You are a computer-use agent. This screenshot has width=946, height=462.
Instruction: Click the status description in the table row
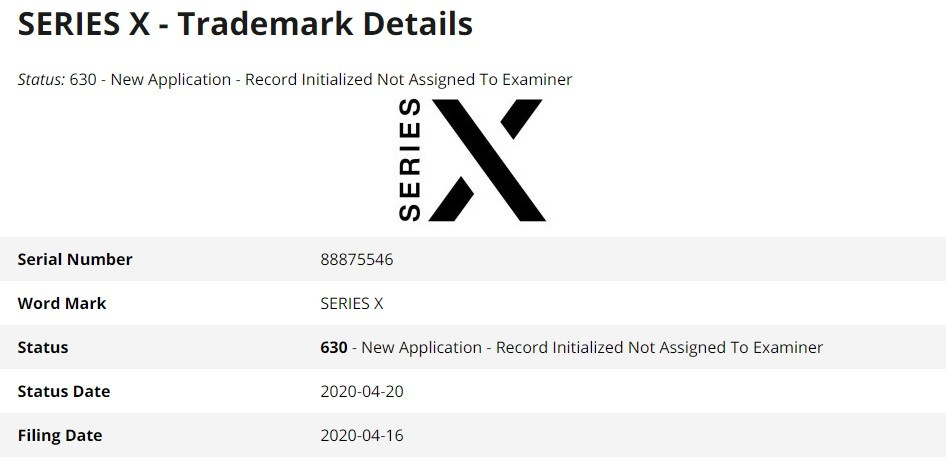[592, 347]
